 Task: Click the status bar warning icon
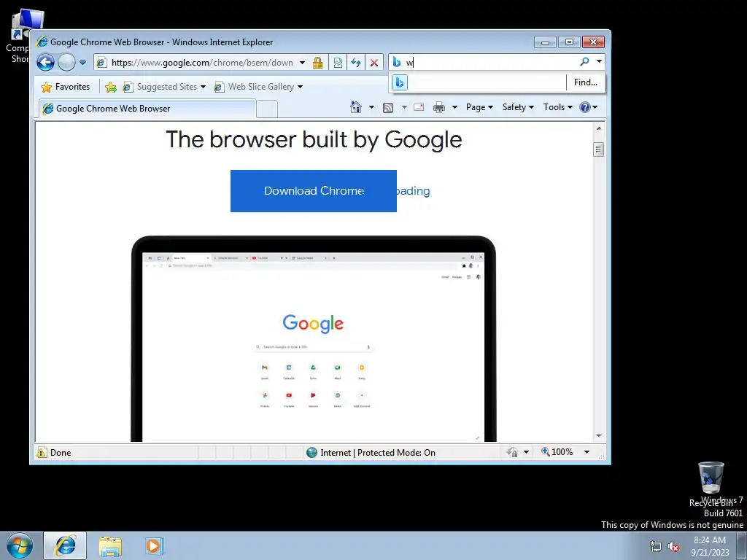(x=42, y=452)
